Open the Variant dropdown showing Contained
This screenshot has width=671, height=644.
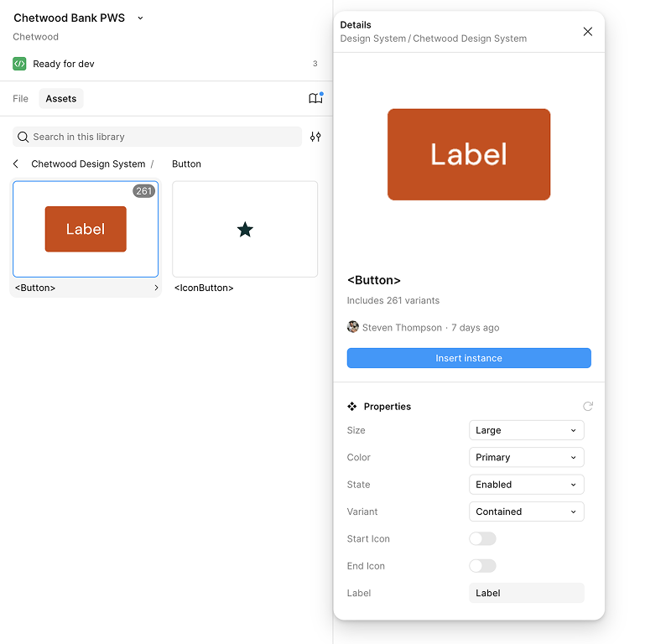526,512
